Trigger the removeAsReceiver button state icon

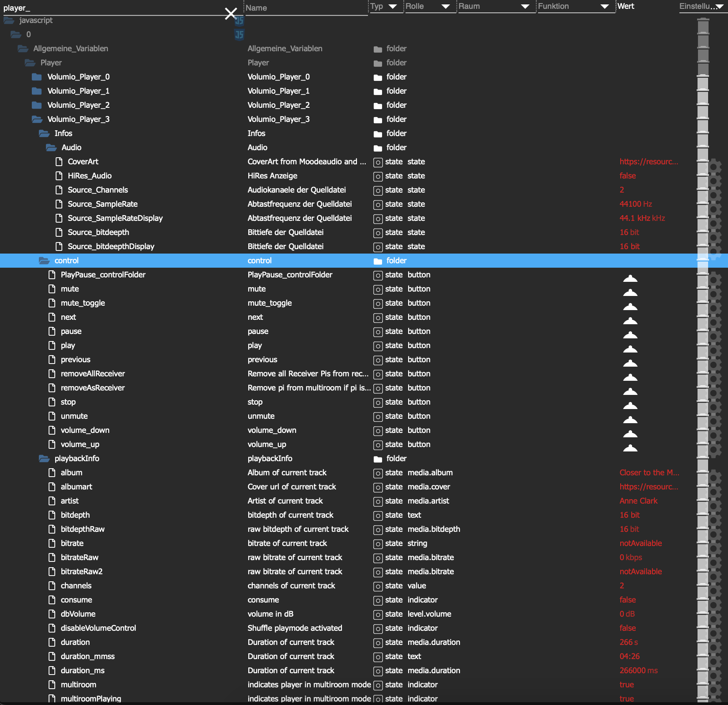pyautogui.click(x=630, y=391)
